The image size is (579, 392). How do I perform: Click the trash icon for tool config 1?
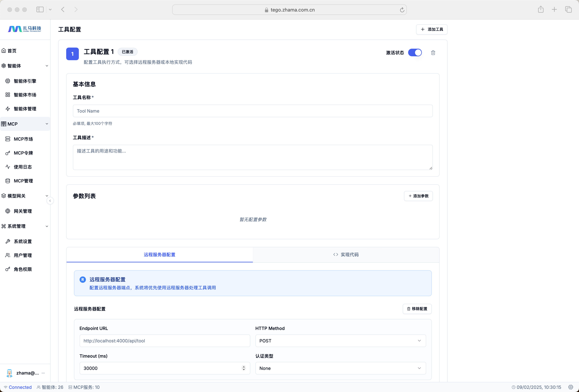point(433,53)
